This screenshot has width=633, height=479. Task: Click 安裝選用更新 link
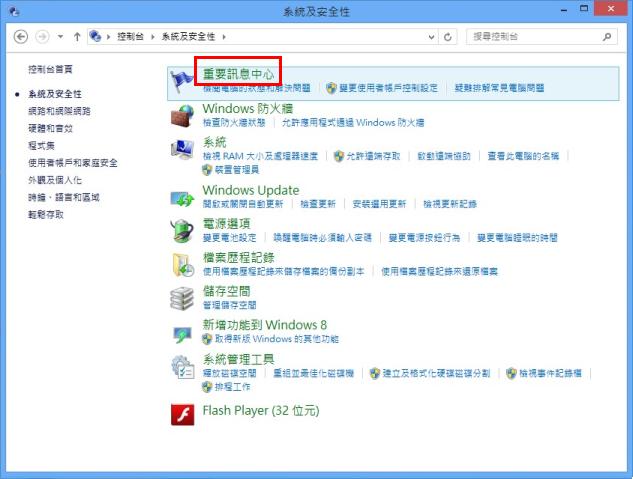(x=379, y=204)
